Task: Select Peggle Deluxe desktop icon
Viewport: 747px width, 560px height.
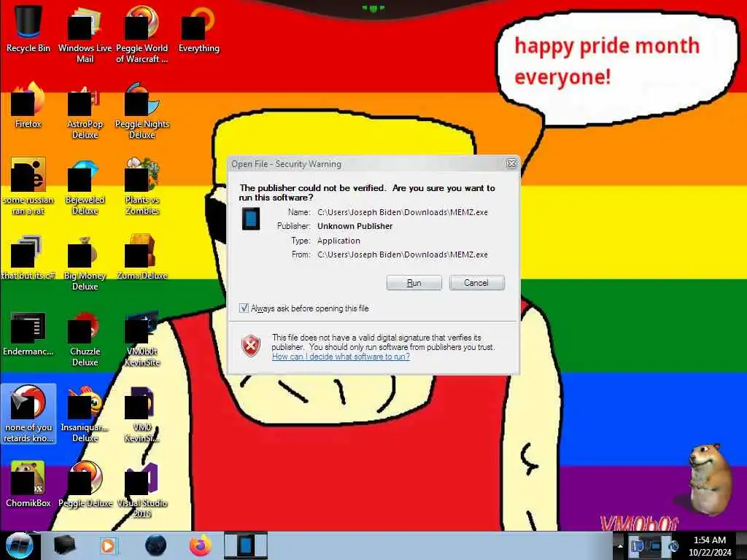Action: tap(85, 485)
